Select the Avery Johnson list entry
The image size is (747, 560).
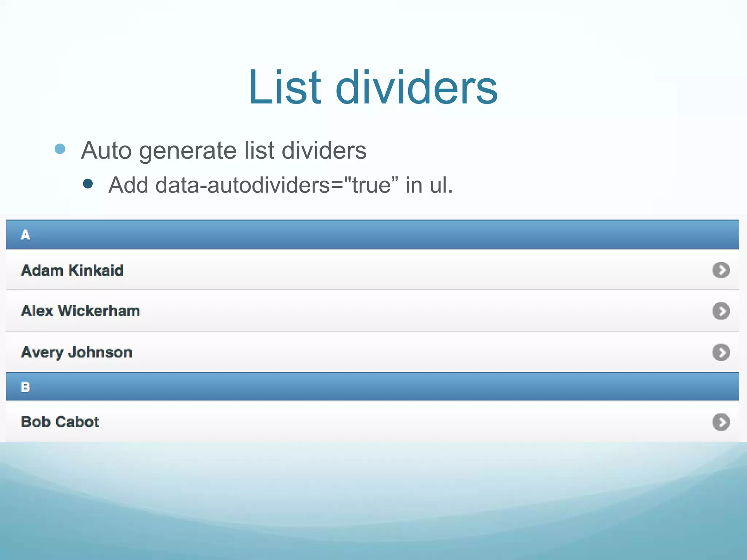pyautogui.click(x=372, y=352)
